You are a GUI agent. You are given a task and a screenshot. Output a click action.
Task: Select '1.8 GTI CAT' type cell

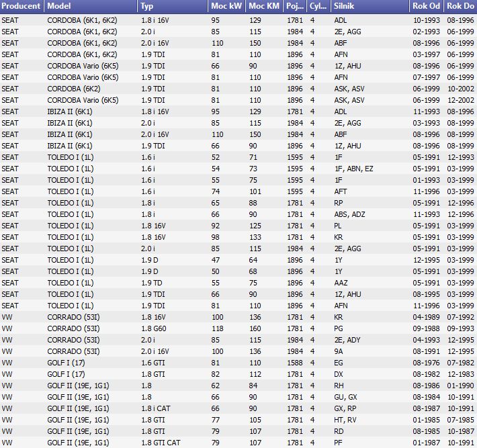point(161,443)
